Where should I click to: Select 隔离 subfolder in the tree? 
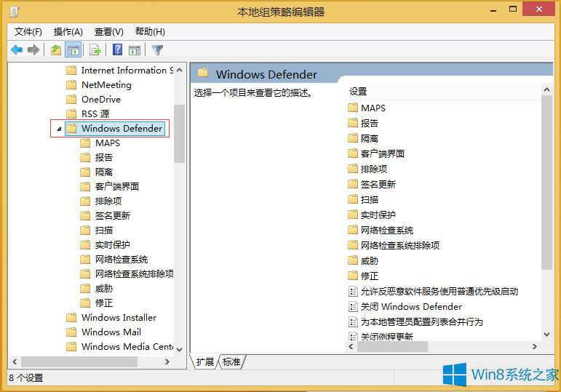(x=104, y=172)
